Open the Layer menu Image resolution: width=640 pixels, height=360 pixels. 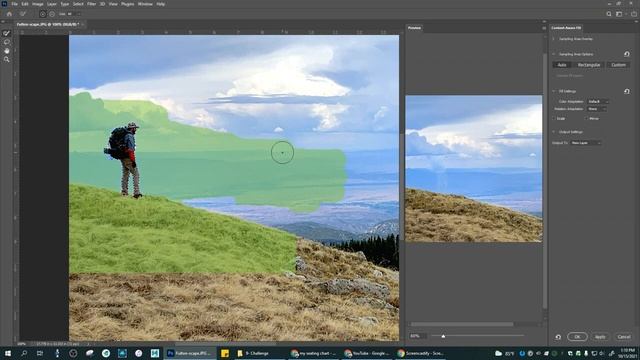pos(52,4)
